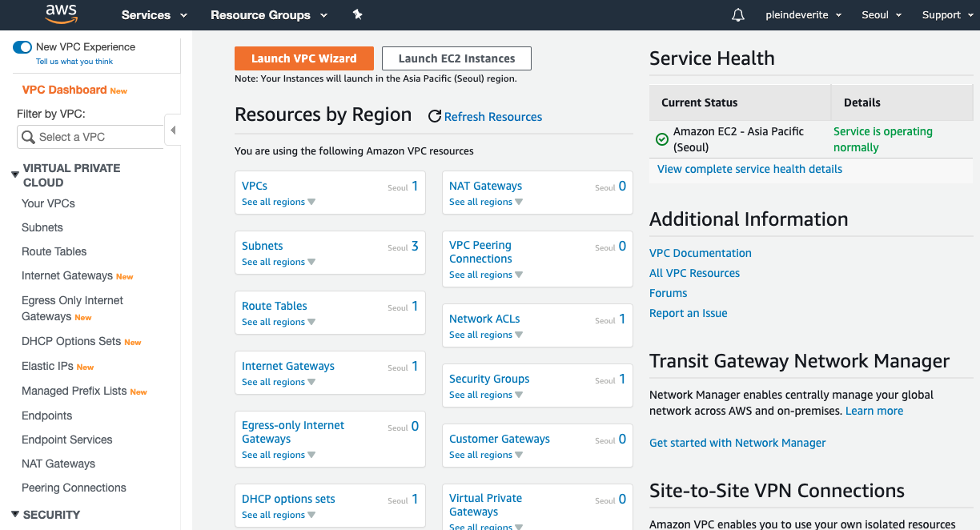
Task: Collapse the Virtual Private Cloud section
Action: pyautogui.click(x=15, y=175)
